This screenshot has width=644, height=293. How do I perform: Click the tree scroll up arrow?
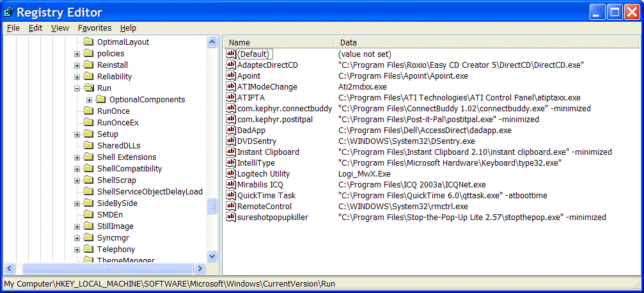(x=212, y=42)
